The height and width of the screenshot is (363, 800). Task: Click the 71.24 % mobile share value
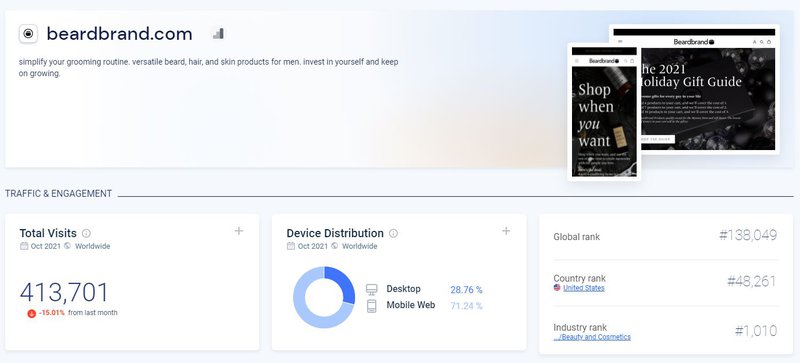coord(466,306)
